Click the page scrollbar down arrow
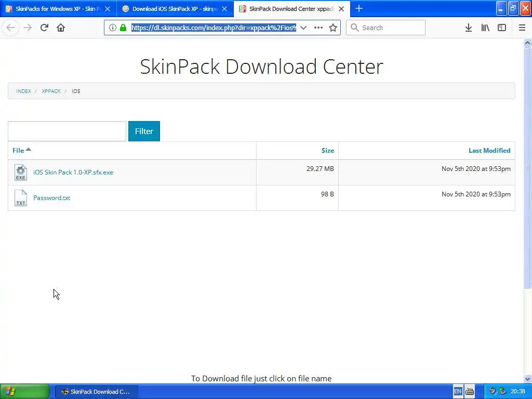Image resolution: width=532 pixels, height=399 pixels. (x=527, y=379)
